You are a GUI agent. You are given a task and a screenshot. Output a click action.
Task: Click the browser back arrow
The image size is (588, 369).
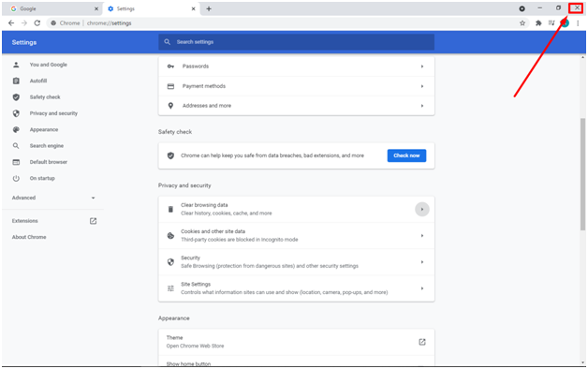[11, 22]
